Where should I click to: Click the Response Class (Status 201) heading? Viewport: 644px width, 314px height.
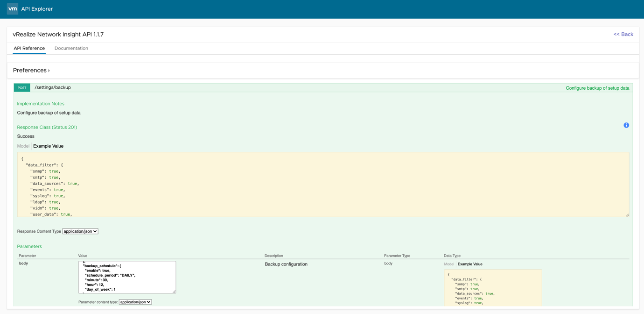click(47, 127)
